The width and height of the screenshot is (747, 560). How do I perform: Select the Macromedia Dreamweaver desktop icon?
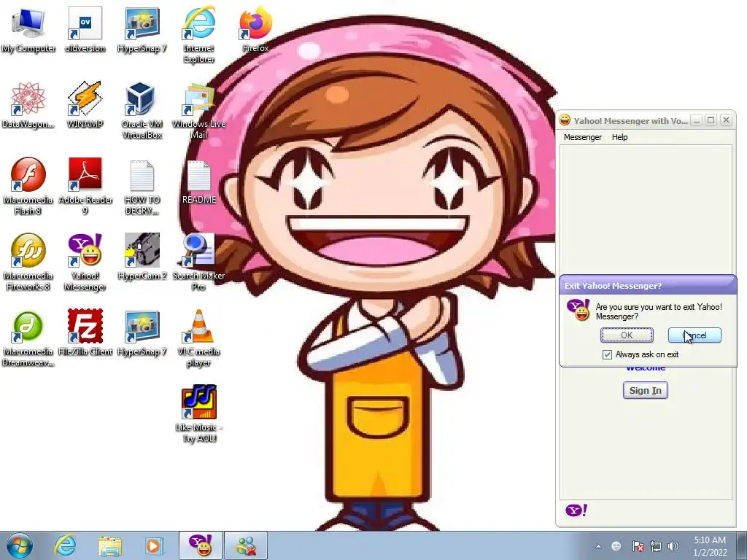28,338
